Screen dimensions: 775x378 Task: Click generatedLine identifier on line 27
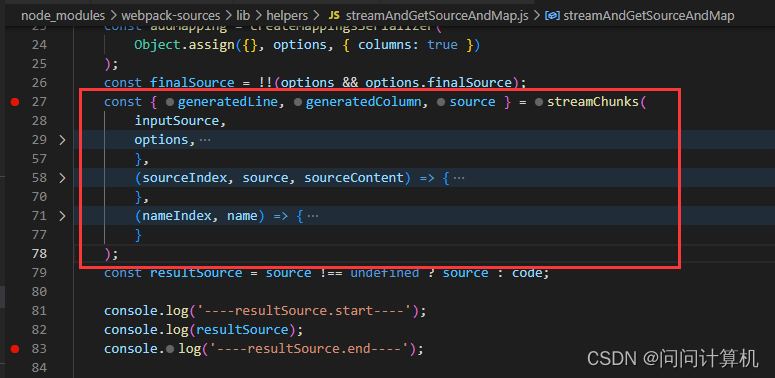(x=227, y=102)
